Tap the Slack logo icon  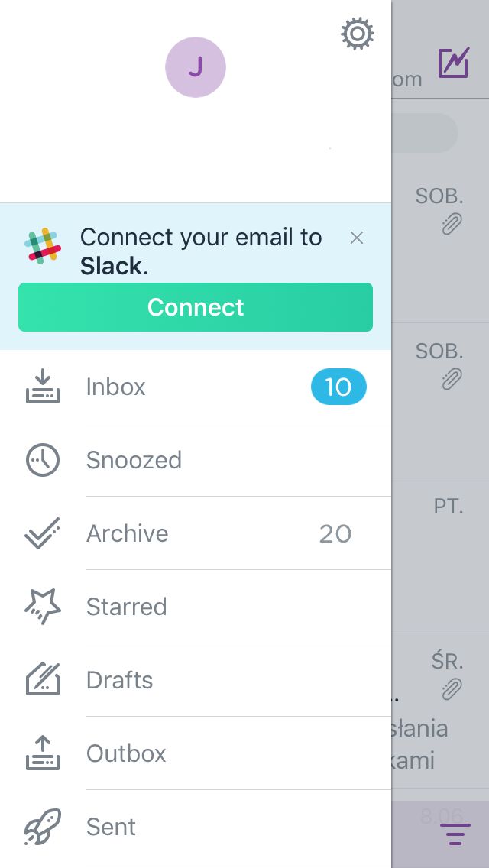click(43, 246)
